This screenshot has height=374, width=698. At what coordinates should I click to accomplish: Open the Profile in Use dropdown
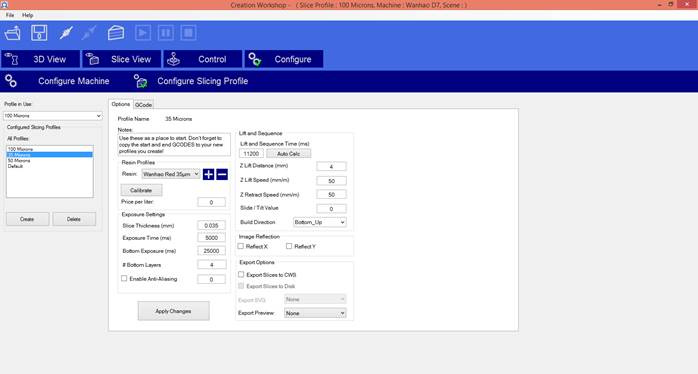[x=53, y=116]
